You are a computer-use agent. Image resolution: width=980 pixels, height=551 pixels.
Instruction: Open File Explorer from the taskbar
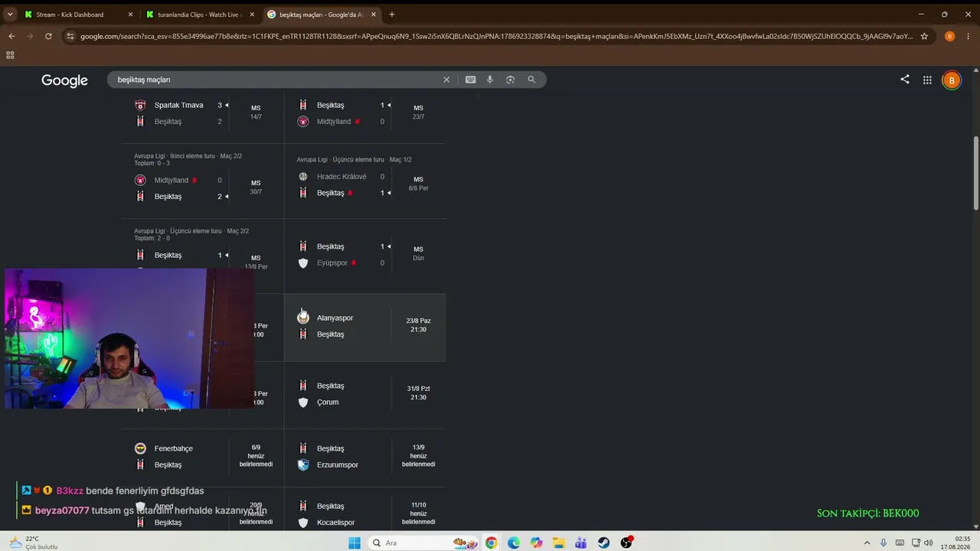point(559,543)
